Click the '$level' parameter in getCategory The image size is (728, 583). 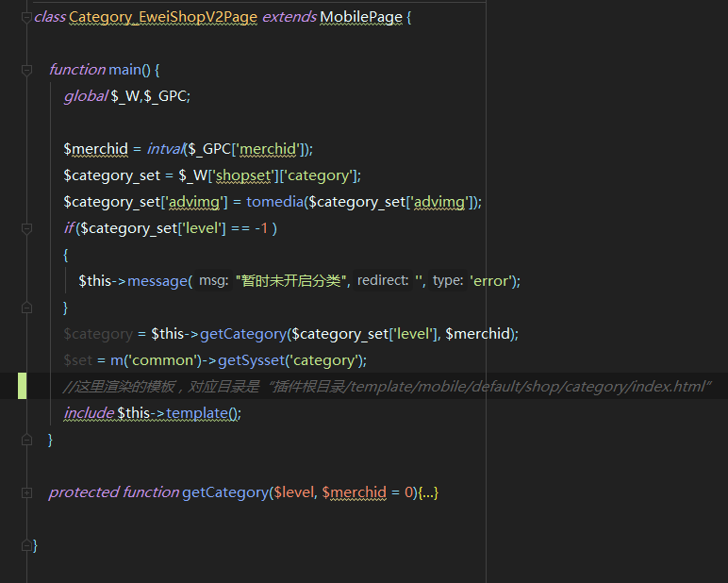tap(293, 492)
